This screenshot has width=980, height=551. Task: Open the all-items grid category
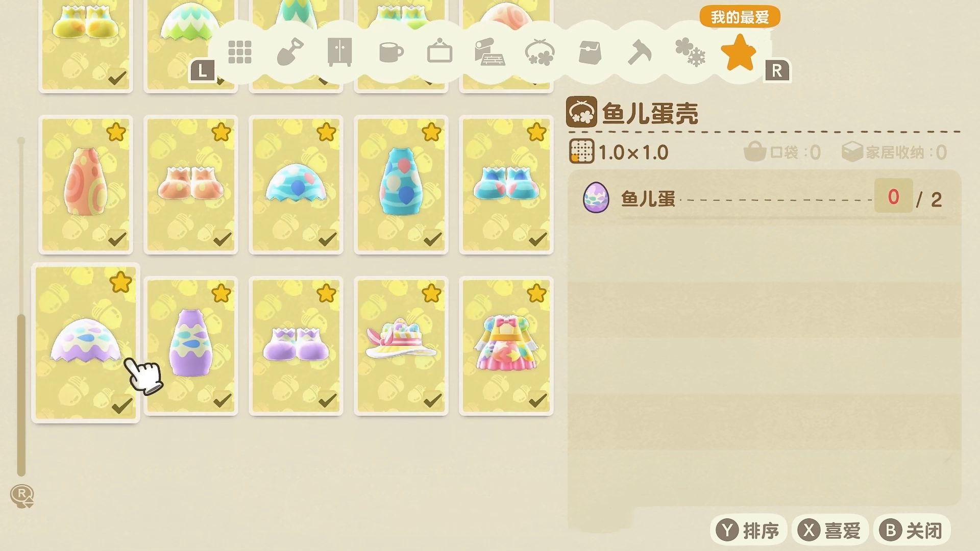[x=240, y=52]
